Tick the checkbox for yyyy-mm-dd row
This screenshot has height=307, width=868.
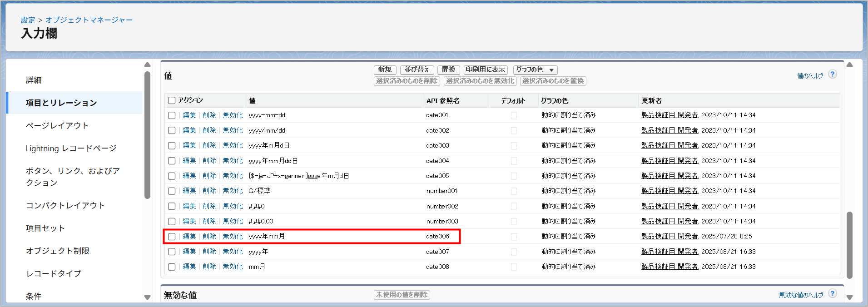click(x=172, y=115)
